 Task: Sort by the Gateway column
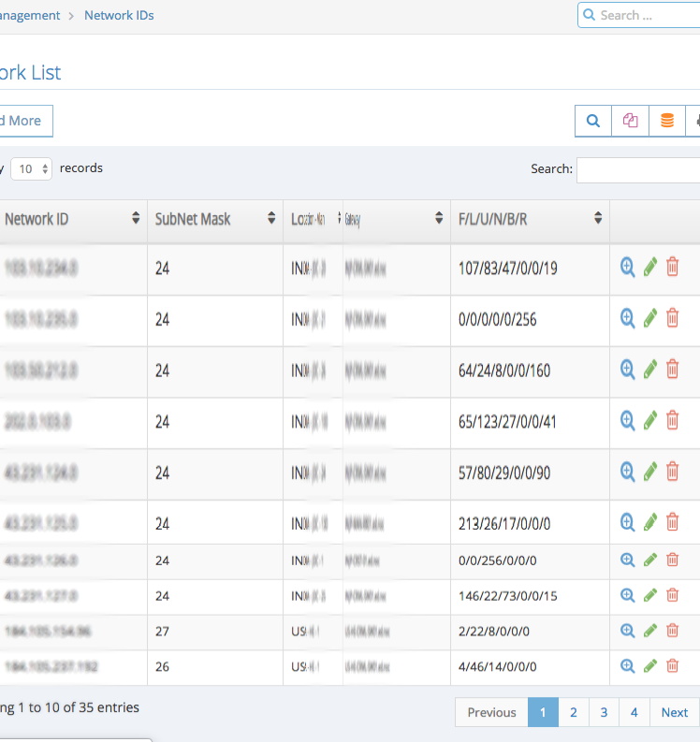pos(397,219)
